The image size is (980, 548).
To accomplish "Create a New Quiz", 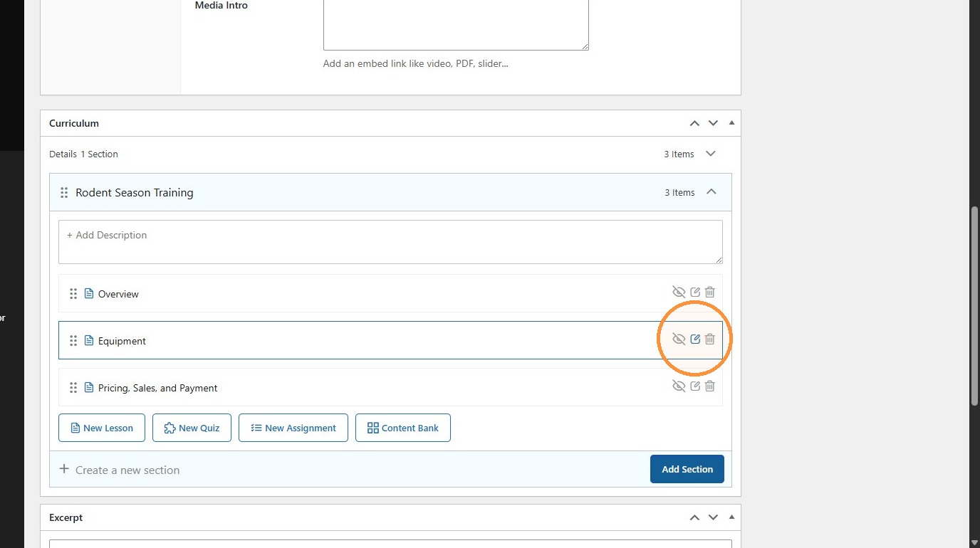I will 192,428.
